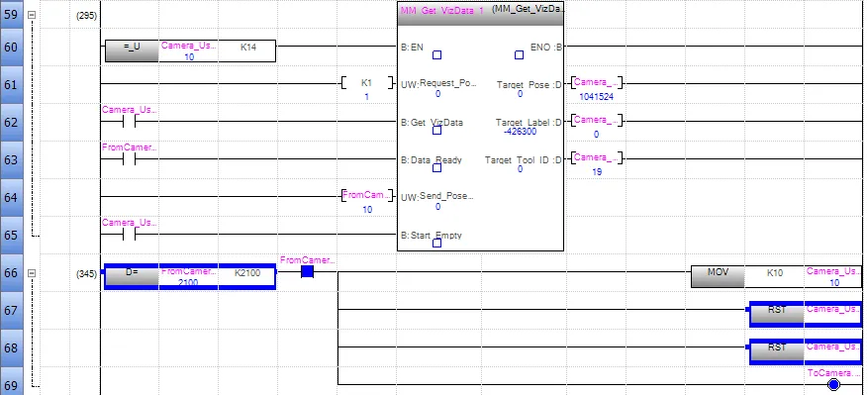Select row header 59
The image size is (868, 395).
point(11,14)
